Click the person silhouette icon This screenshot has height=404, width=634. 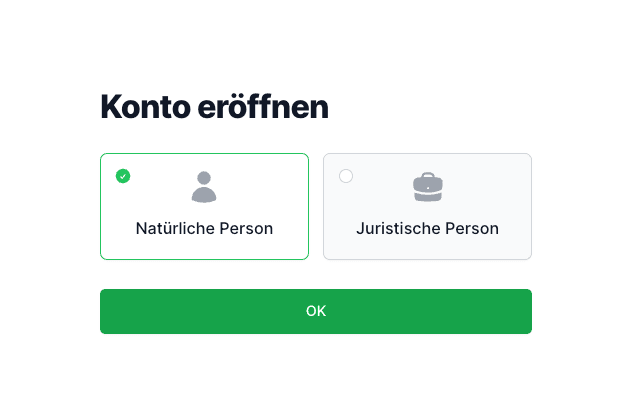click(x=204, y=186)
